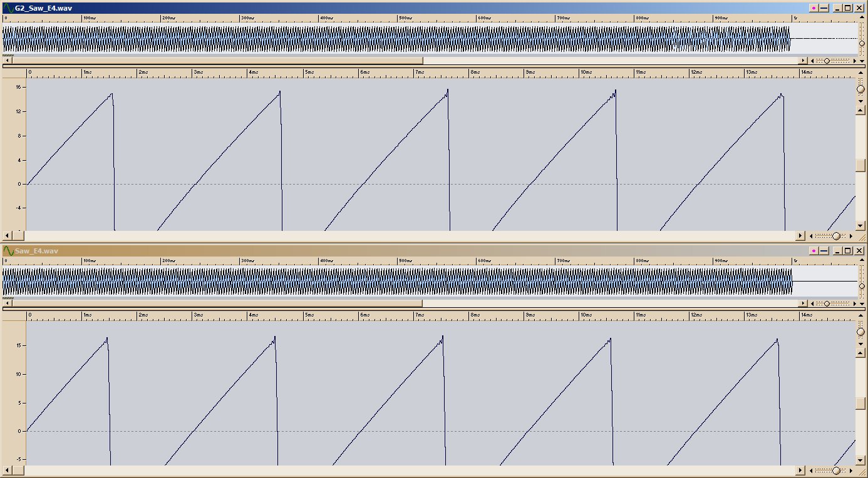Click left arrow beside G2_Saw_E4.wav overview zoom slider

[814, 61]
